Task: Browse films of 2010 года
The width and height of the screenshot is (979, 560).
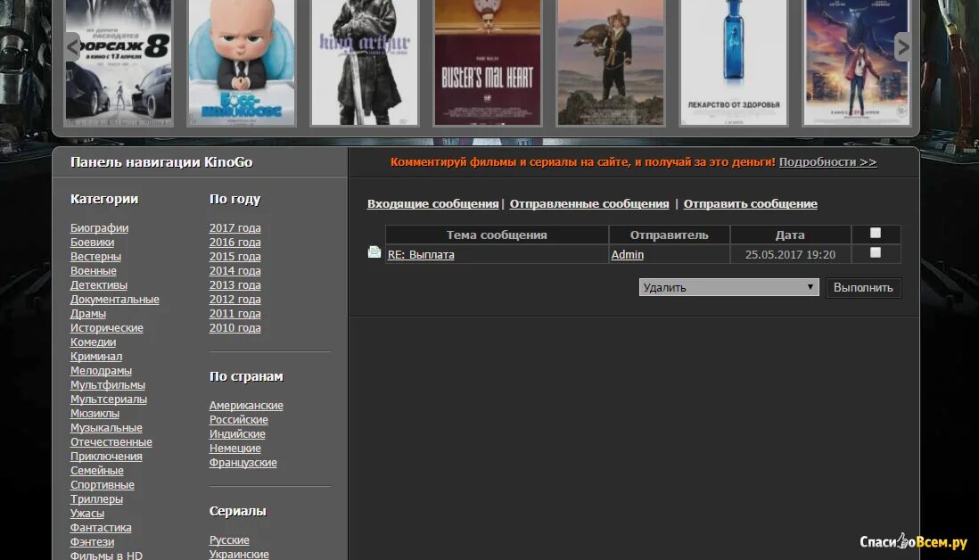Action: coord(234,328)
